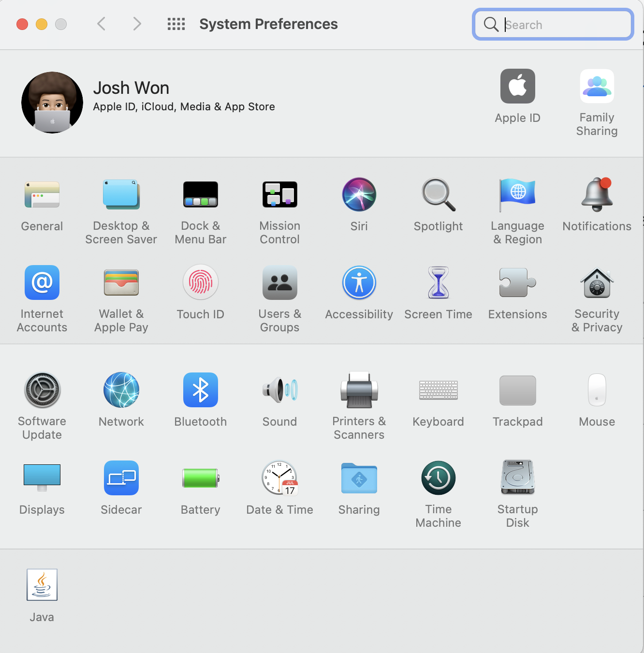Screen dimensions: 644x653
Task: Open Mission Control preferences
Action: point(280,195)
